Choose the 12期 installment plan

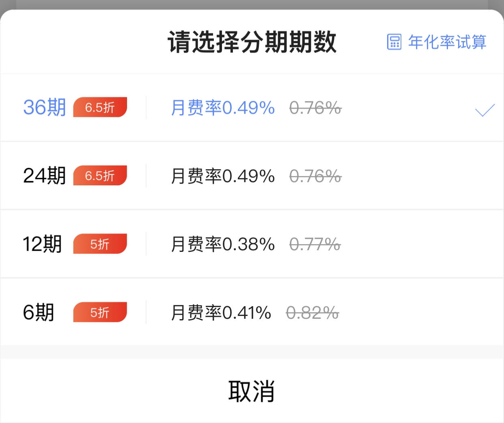[x=252, y=244]
